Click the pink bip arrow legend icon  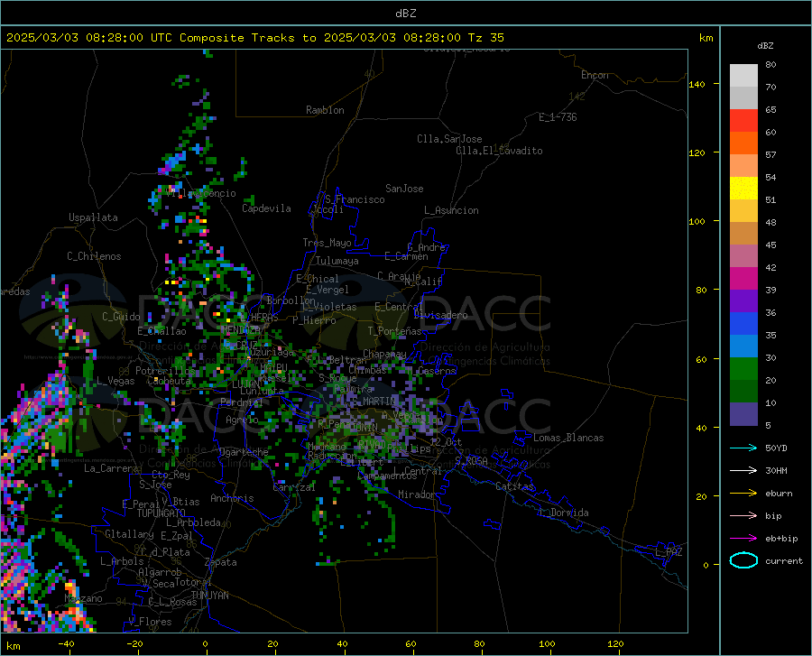coord(743,516)
